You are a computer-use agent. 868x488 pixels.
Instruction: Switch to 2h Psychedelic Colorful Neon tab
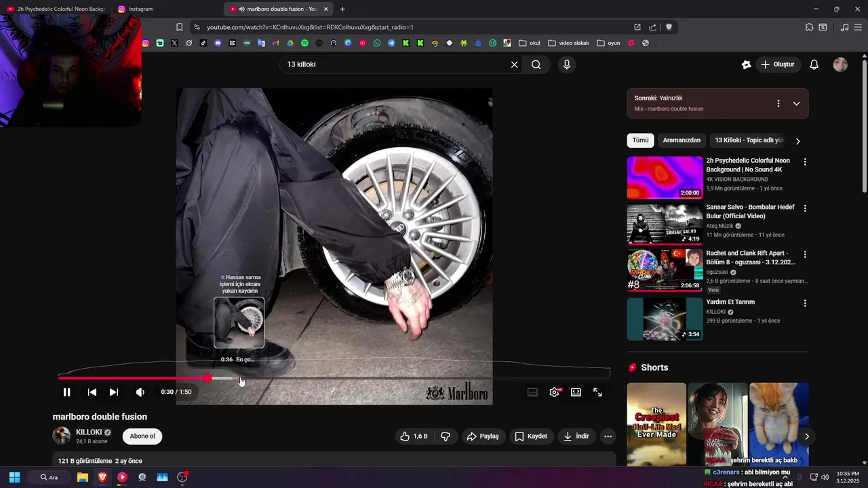pyautogui.click(x=56, y=9)
